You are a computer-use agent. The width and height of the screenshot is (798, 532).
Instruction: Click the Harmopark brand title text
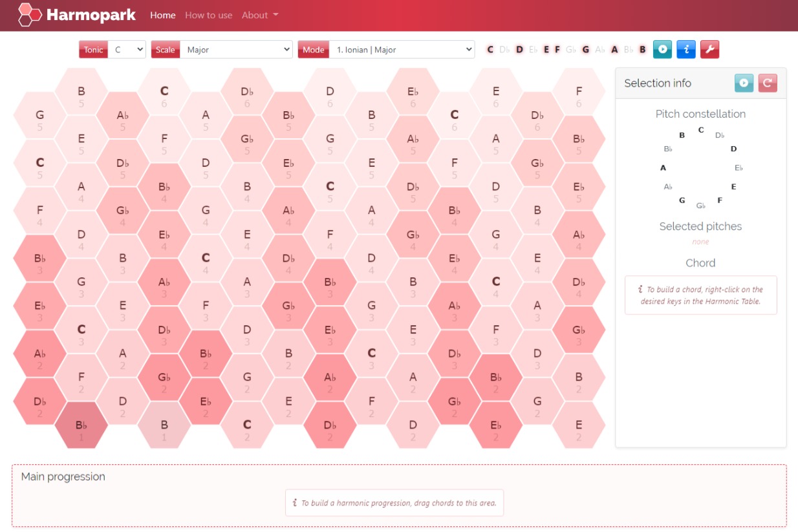pyautogui.click(x=91, y=15)
